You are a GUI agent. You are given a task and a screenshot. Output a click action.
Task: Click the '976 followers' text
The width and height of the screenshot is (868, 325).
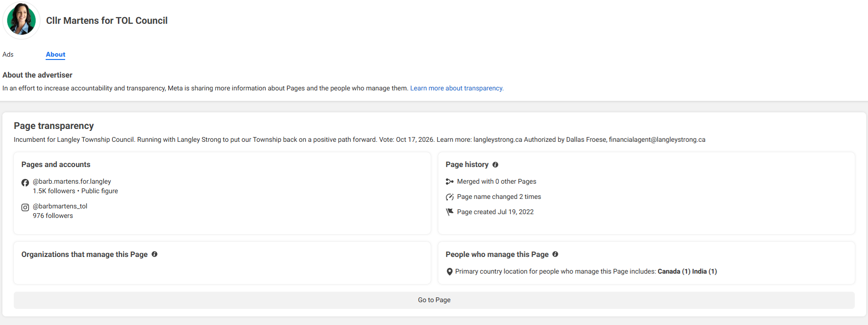click(53, 216)
